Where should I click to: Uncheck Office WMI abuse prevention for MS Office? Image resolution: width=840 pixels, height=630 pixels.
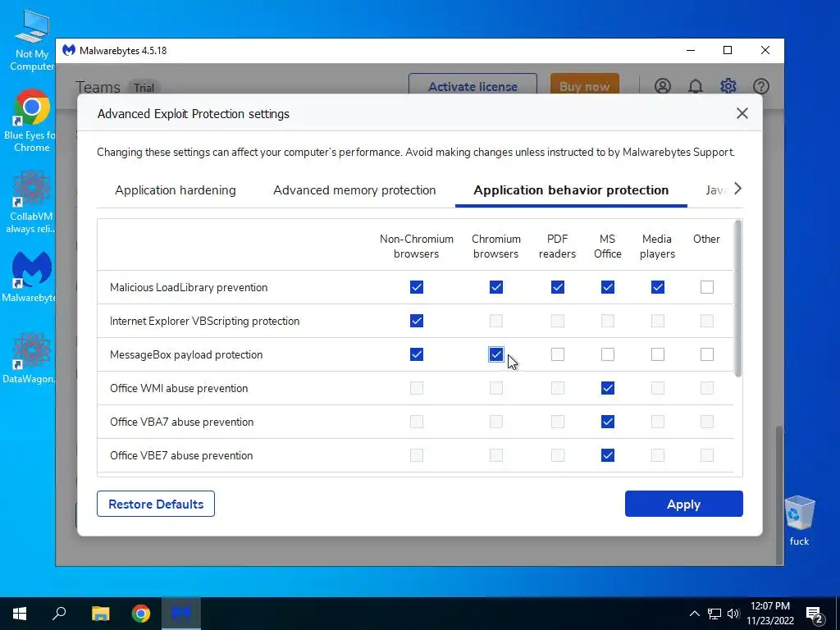click(x=608, y=388)
